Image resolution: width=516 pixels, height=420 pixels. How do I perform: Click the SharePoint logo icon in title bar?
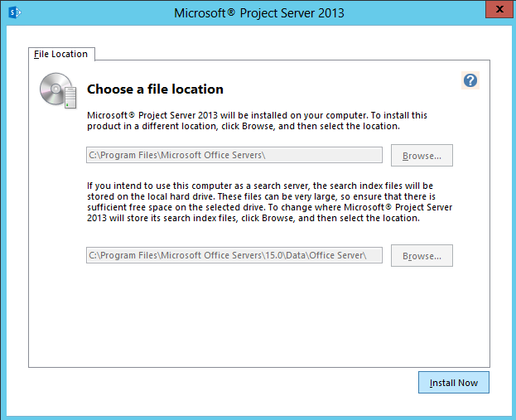[15, 12]
